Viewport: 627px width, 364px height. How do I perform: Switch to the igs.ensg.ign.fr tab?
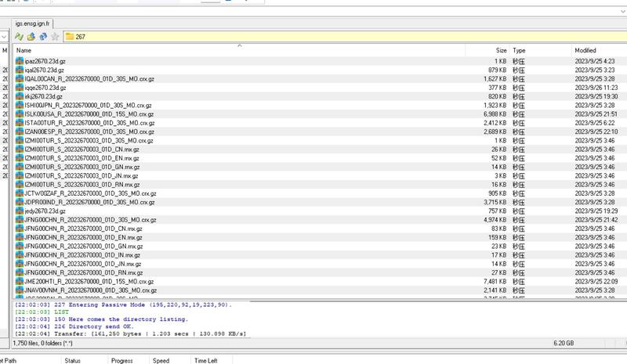coord(32,23)
